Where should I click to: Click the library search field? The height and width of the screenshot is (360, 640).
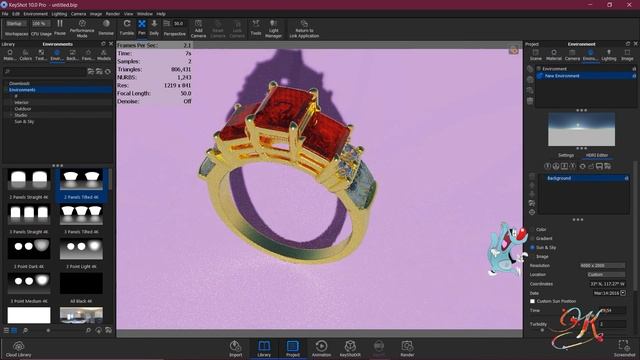(44, 71)
